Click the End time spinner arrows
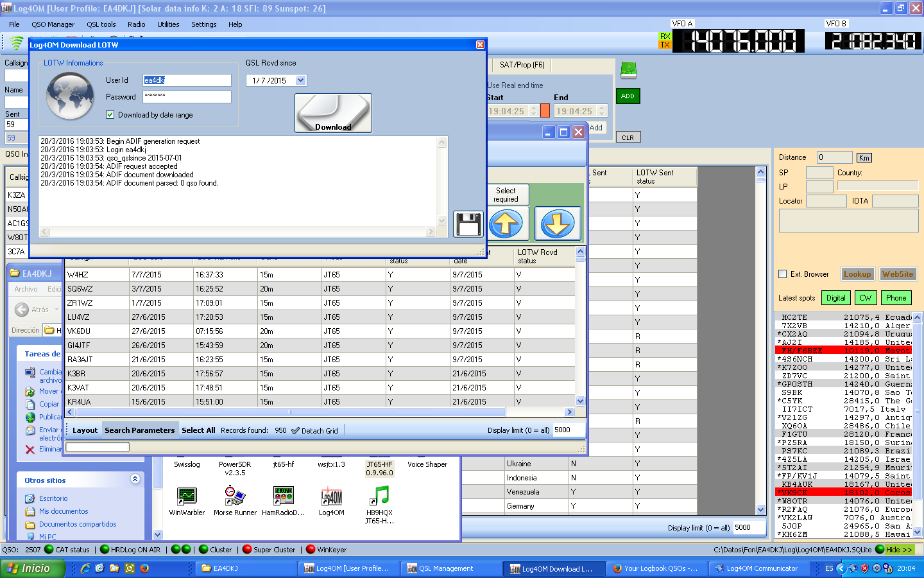This screenshot has width=924, height=578. (x=602, y=111)
